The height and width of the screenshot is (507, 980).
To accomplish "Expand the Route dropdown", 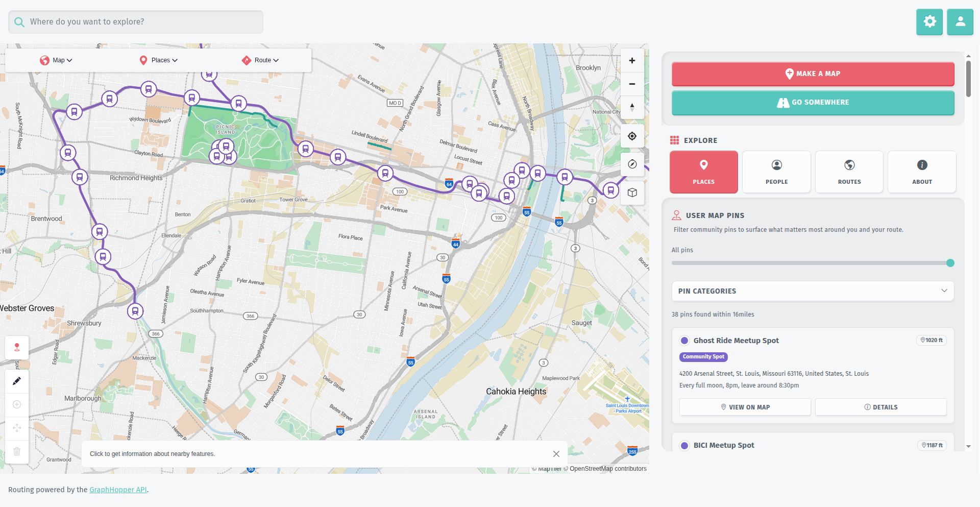I will click(x=261, y=60).
